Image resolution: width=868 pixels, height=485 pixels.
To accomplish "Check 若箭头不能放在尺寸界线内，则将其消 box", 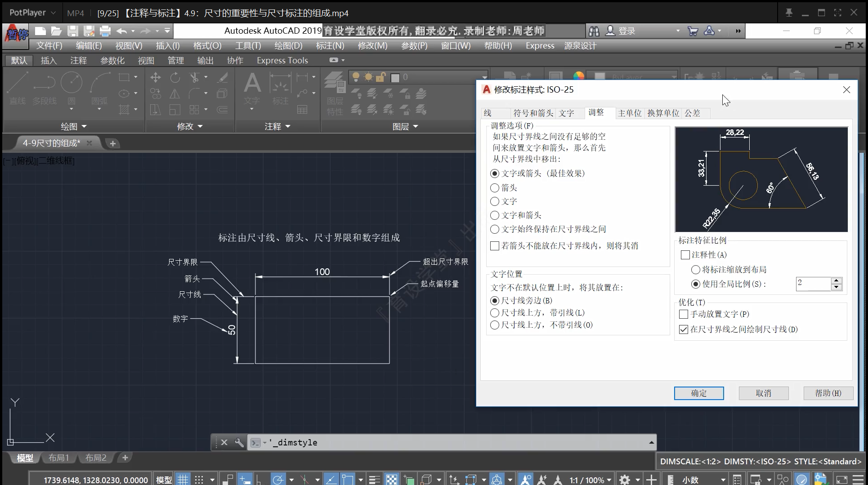I will tap(495, 246).
